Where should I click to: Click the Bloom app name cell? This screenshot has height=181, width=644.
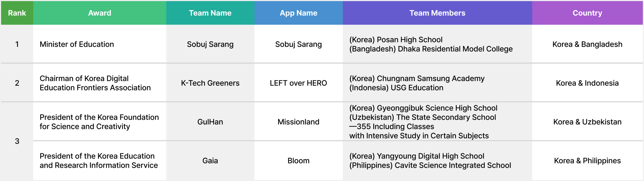299,161
